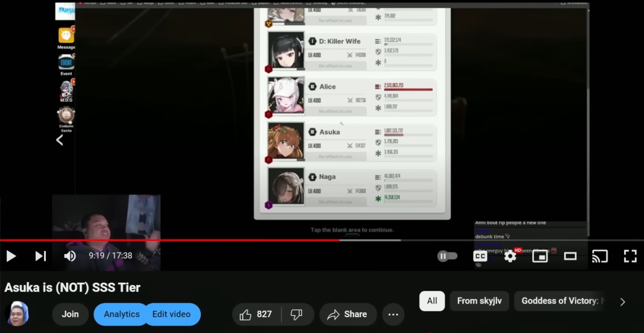Enable theater mode view
Image resolution: width=644 pixels, height=333 pixels.
(571, 256)
